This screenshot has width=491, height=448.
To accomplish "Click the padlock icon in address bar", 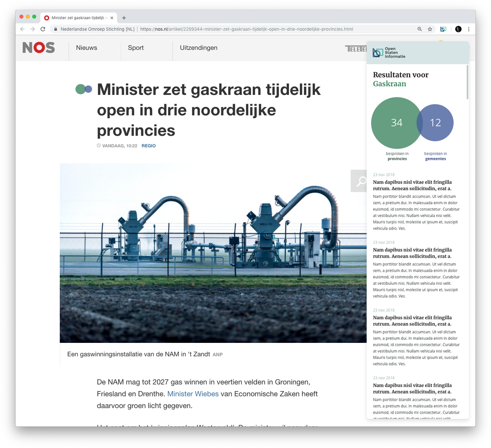I will (56, 29).
